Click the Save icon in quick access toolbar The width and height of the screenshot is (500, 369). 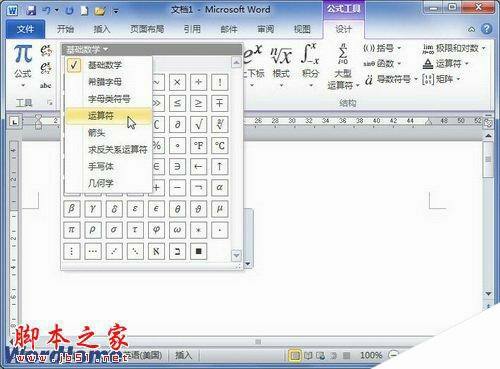click(x=31, y=10)
